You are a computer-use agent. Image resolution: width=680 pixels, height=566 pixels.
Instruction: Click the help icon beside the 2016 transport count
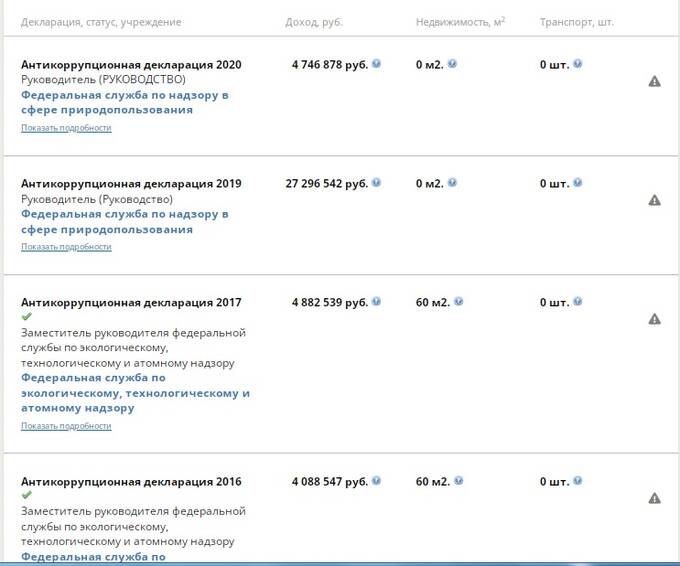click(x=577, y=481)
